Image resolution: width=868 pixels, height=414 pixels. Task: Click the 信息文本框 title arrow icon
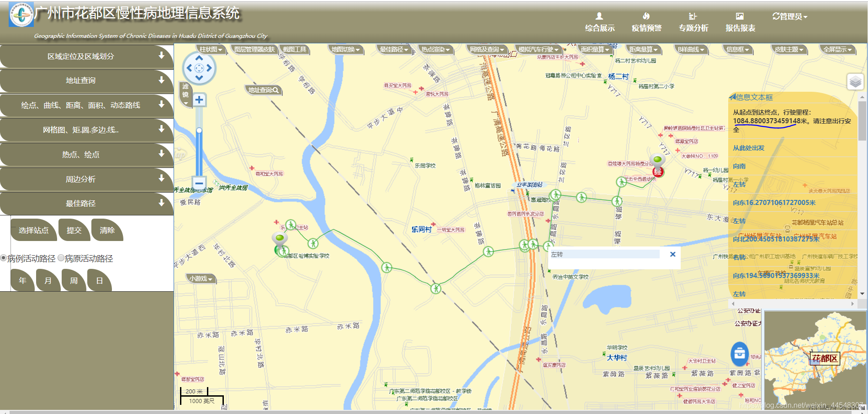(x=732, y=97)
